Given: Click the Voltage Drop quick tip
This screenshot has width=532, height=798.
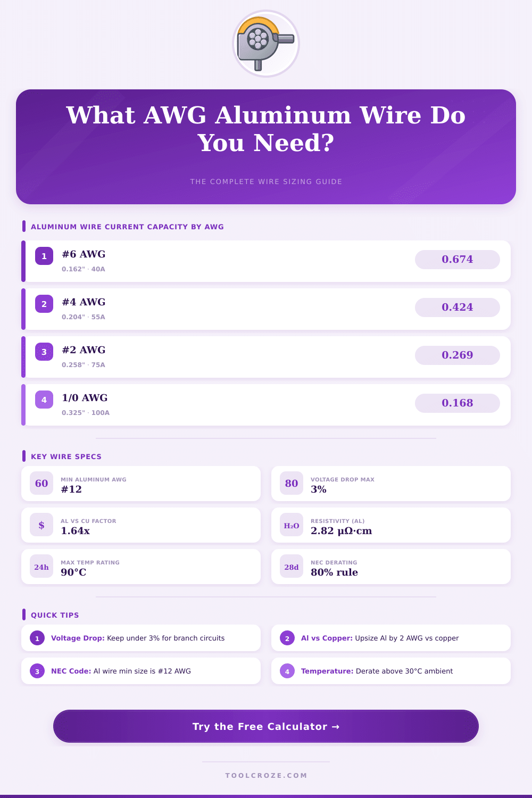Looking at the screenshot, I should coord(141,638).
